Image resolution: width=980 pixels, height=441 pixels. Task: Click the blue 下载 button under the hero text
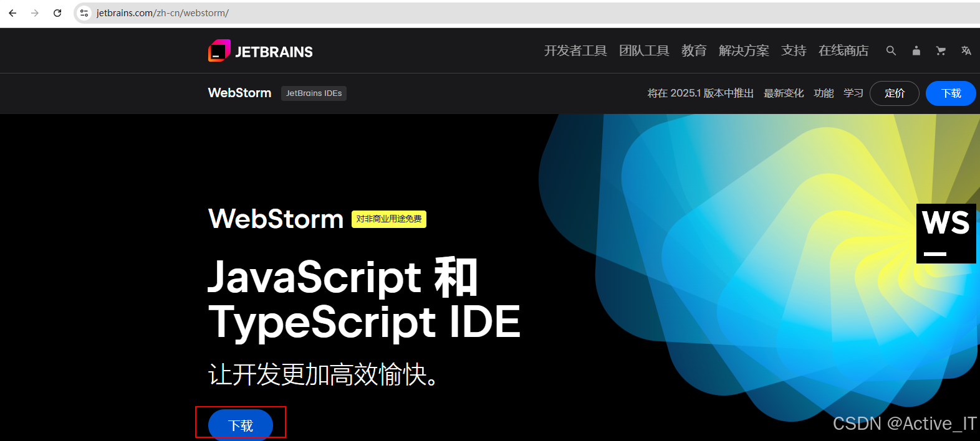pos(241,425)
